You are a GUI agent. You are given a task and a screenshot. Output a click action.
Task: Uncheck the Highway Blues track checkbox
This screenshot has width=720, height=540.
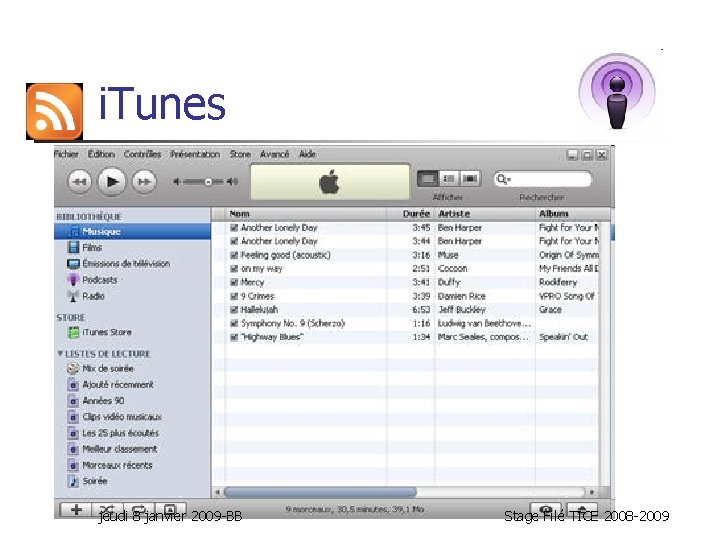click(234, 337)
